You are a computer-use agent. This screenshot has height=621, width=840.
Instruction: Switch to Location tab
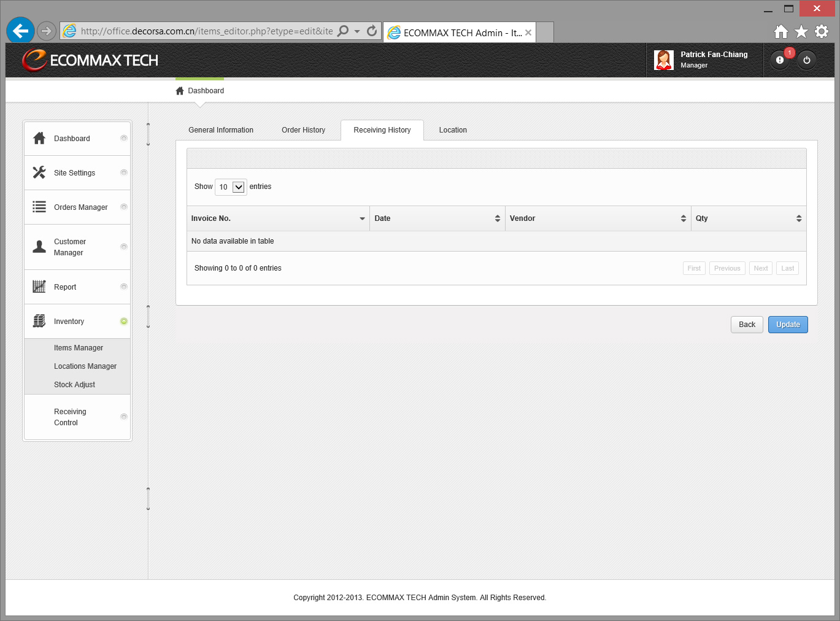click(453, 130)
